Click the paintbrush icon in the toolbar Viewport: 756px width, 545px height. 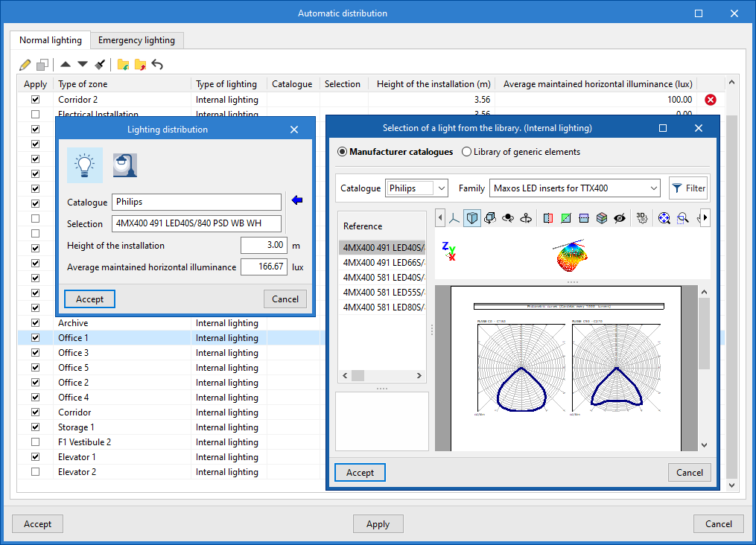(101, 65)
